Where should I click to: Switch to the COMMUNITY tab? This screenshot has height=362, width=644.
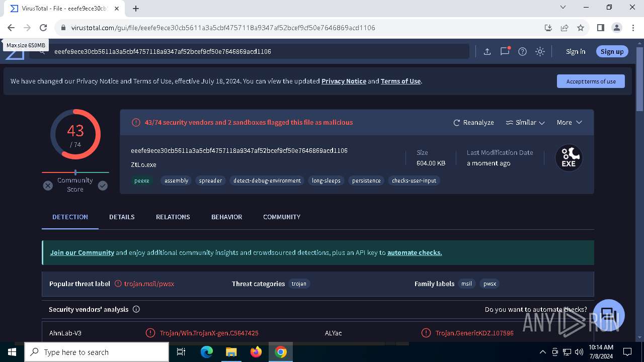282,217
